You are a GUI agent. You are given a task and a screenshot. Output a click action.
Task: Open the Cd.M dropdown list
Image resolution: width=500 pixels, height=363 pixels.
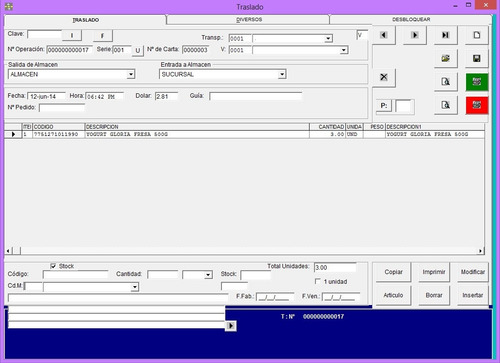(x=135, y=287)
